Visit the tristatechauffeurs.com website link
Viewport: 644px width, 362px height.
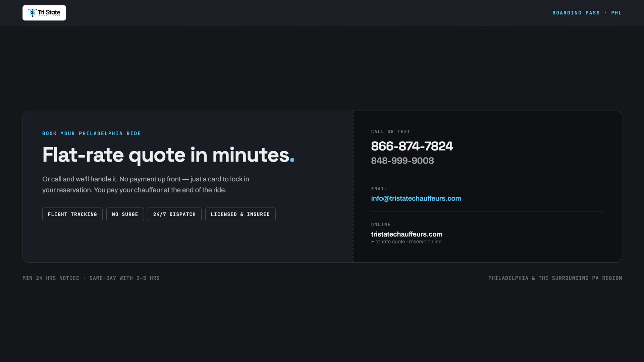(x=407, y=234)
